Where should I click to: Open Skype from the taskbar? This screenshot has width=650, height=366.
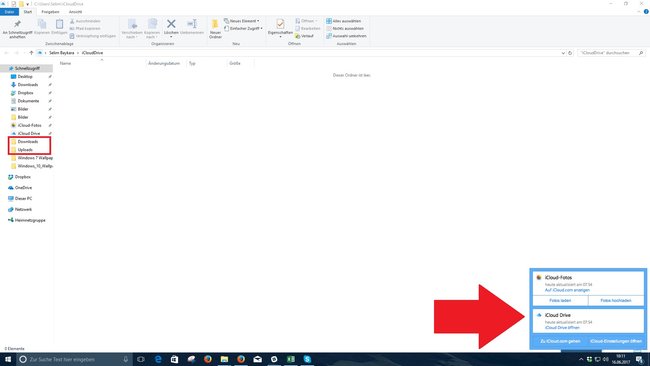point(307,359)
